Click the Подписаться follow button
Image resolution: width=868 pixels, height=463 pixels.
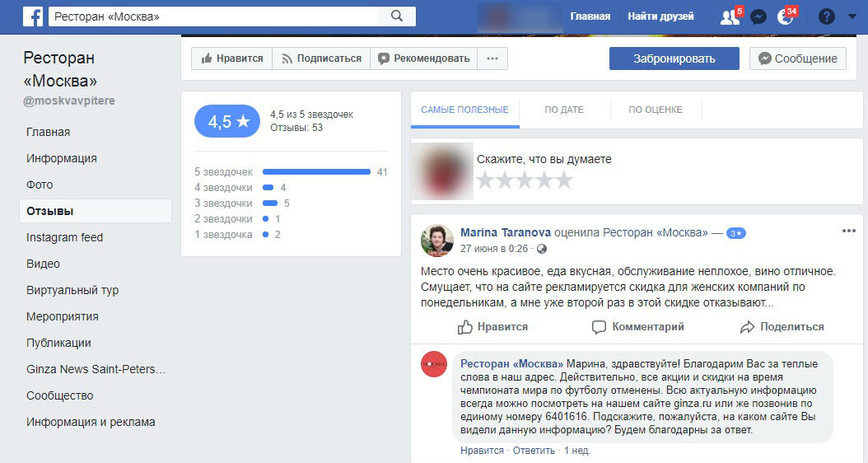click(322, 58)
